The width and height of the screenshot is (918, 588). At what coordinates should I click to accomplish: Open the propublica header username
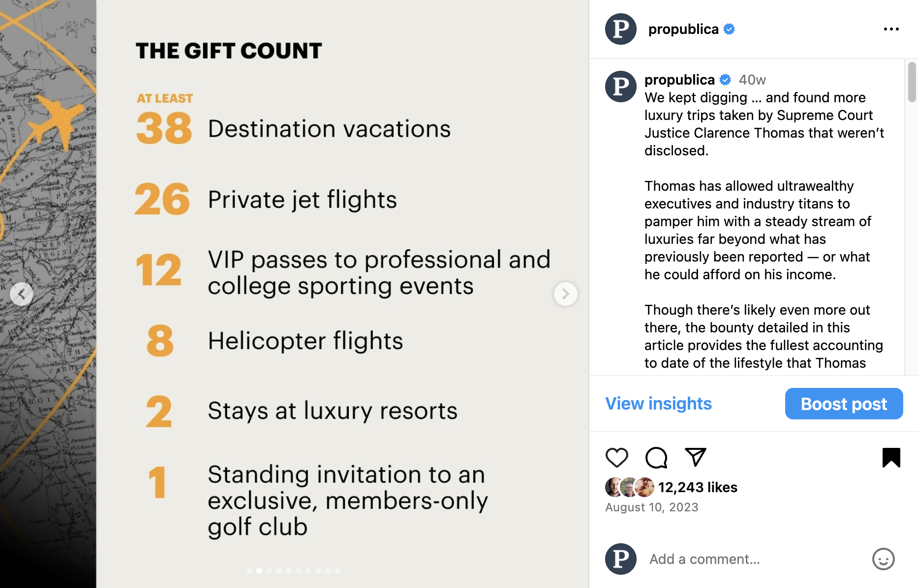coord(683,29)
